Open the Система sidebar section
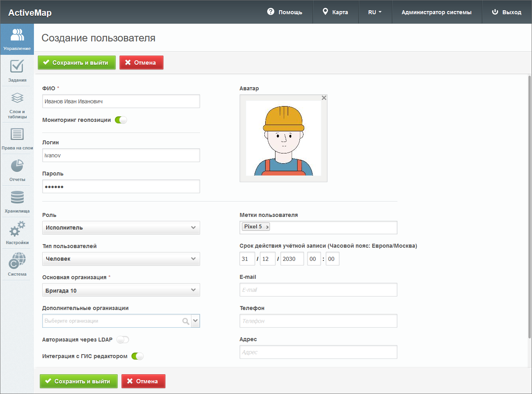532x394 pixels. 17,264
